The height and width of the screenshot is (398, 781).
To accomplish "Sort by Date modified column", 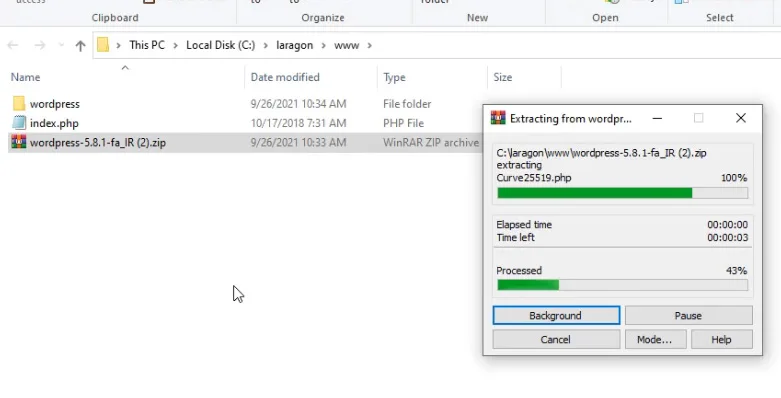I will click(285, 77).
